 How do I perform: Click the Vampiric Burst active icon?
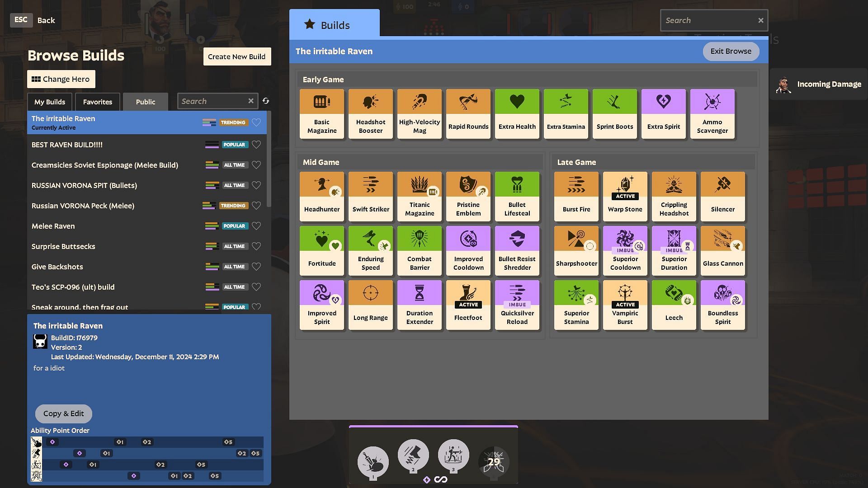tap(625, 305)
